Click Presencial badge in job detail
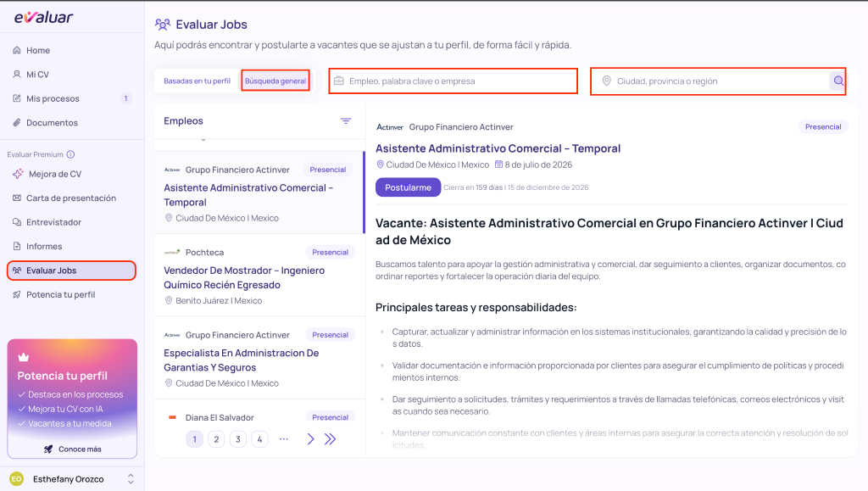The height and width of the screenshot is (491, 868). point(823,126)
